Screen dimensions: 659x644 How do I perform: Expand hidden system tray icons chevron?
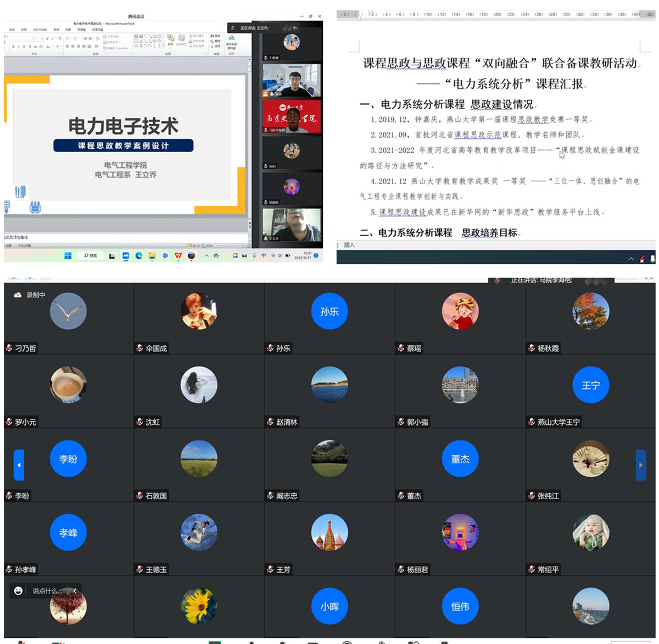[206, 256]
